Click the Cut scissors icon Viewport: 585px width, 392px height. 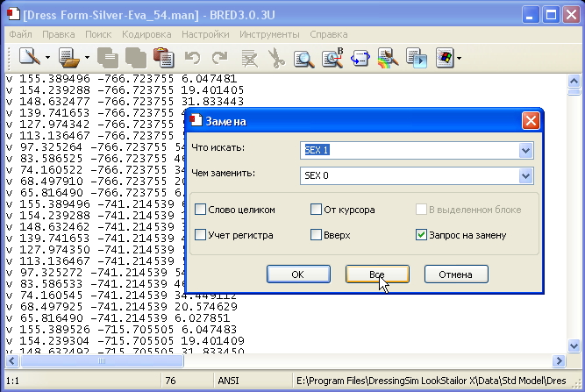coord(276,58)
